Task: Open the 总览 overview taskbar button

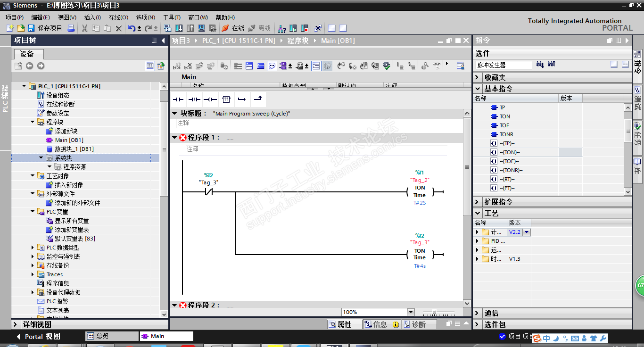Action: [x=112, y=336]
